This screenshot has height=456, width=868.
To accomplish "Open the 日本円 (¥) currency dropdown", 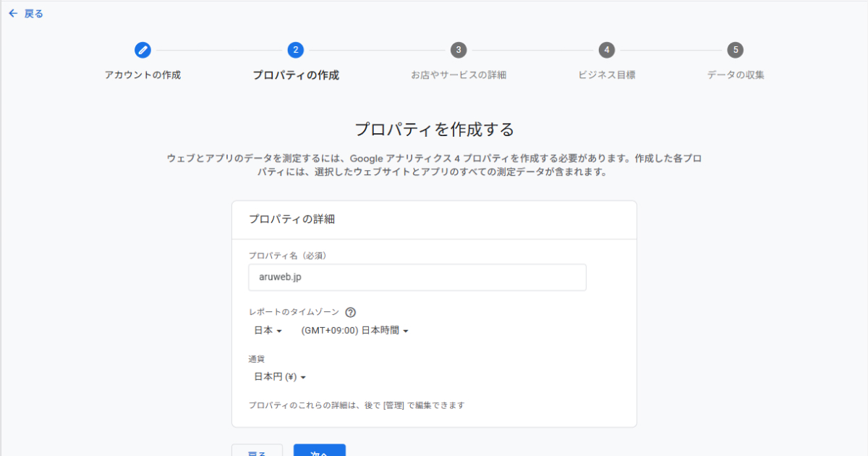I will point(280,377).
